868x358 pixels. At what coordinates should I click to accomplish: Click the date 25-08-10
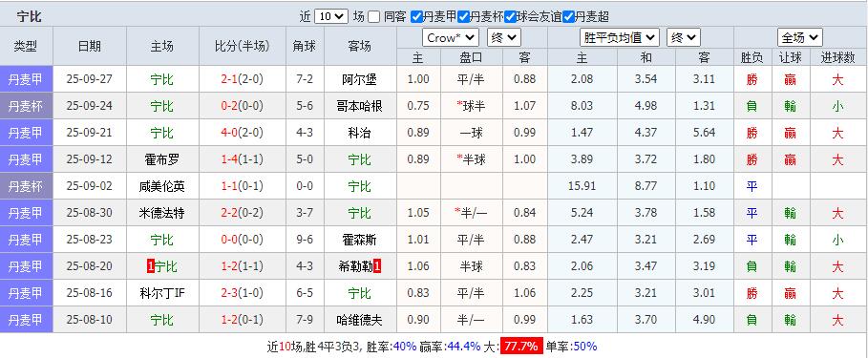click(89, 320)
